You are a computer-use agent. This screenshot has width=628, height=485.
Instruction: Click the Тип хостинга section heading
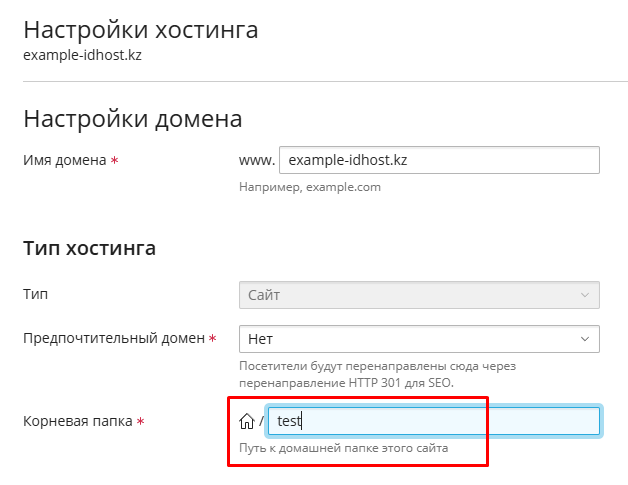tap(89, 248)
